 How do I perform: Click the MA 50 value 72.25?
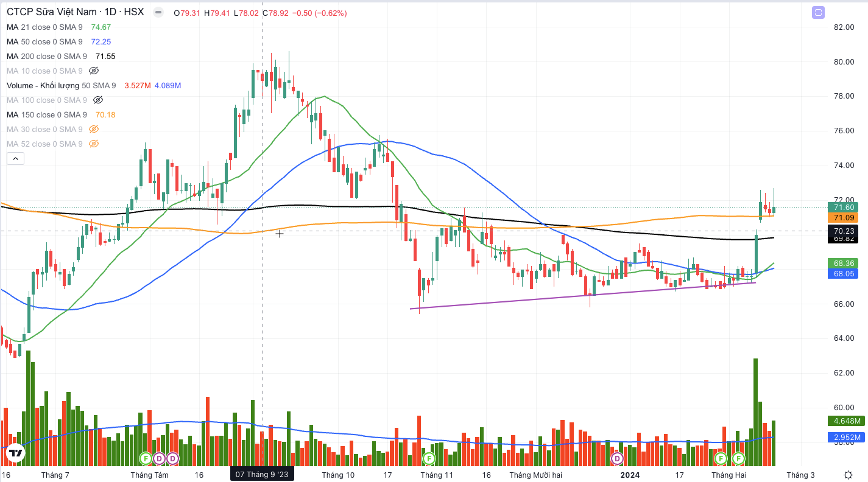tap(101, 41)
